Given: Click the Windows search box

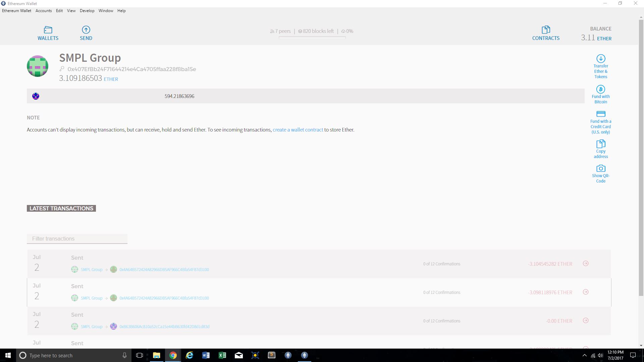Looking at the screenshot, I should click(74, 356).
